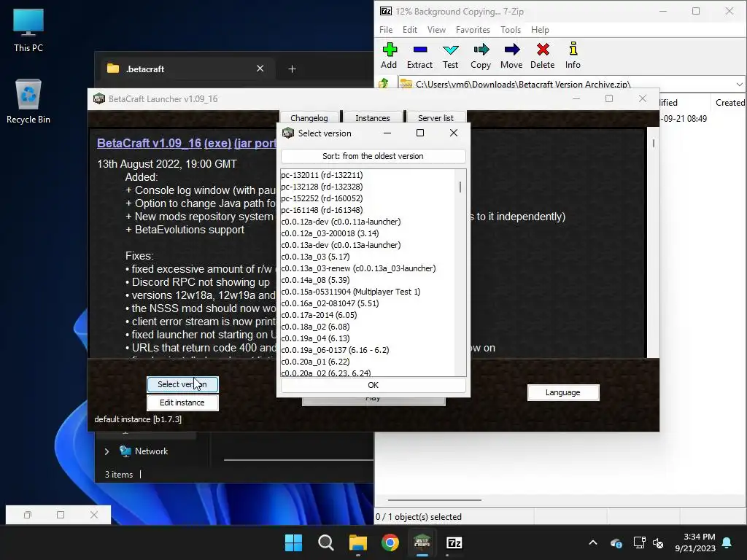Add a new Explorer tab with plus
This screenshot has height=560, width=747.
click(x=292, y=69)
